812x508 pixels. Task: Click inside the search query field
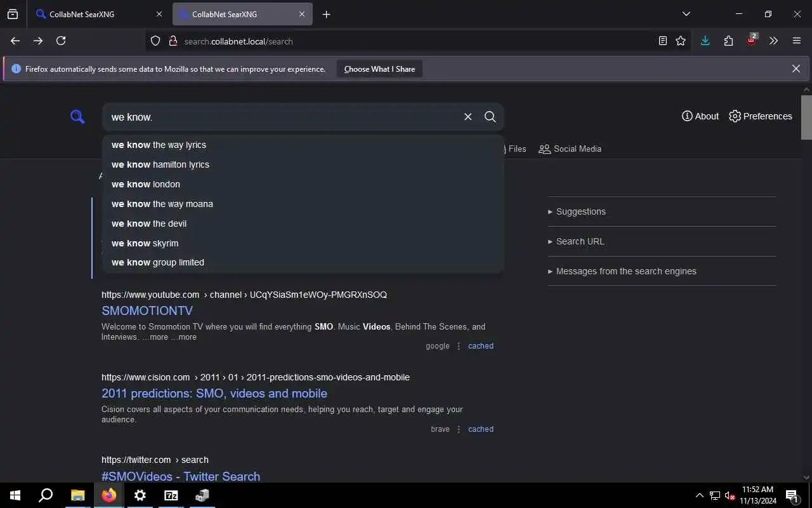point(282,117)
